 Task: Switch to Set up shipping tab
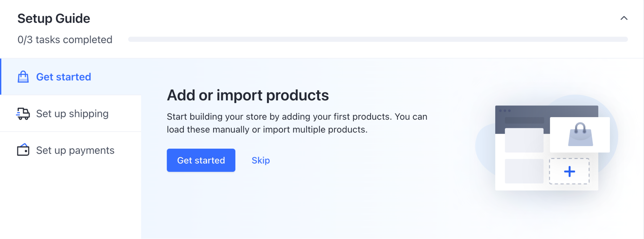click(x=71, y=114)
